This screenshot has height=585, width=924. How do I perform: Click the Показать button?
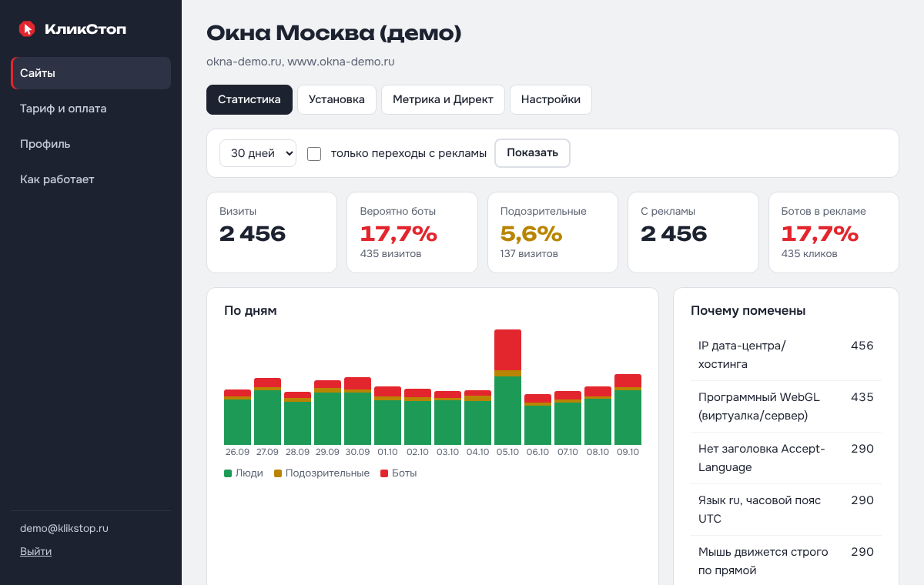(532, 152)
